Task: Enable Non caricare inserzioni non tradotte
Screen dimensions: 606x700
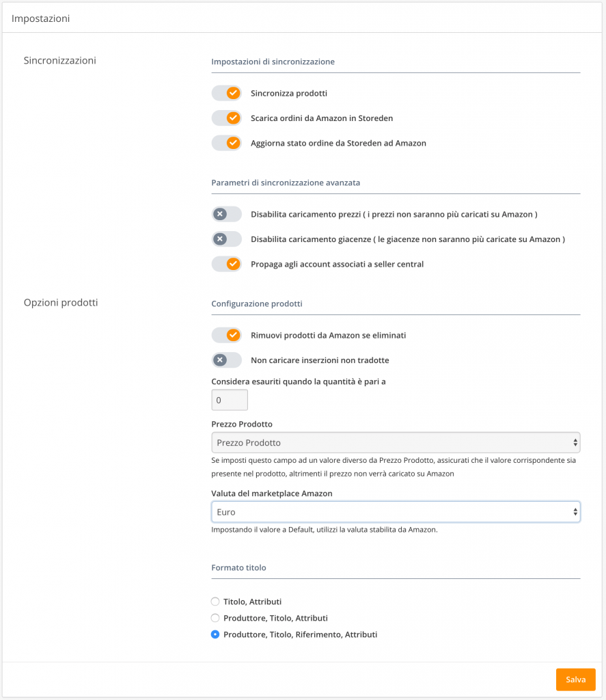Action: (226, 360)
